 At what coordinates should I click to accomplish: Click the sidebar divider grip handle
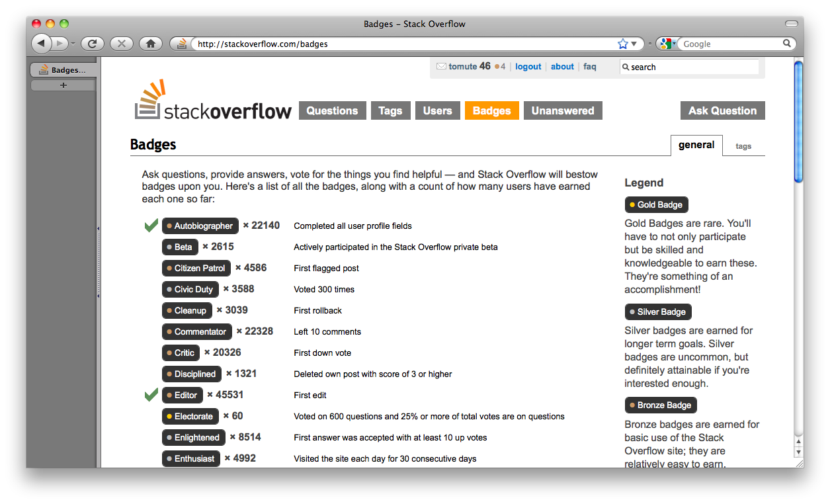coord(99,262)
